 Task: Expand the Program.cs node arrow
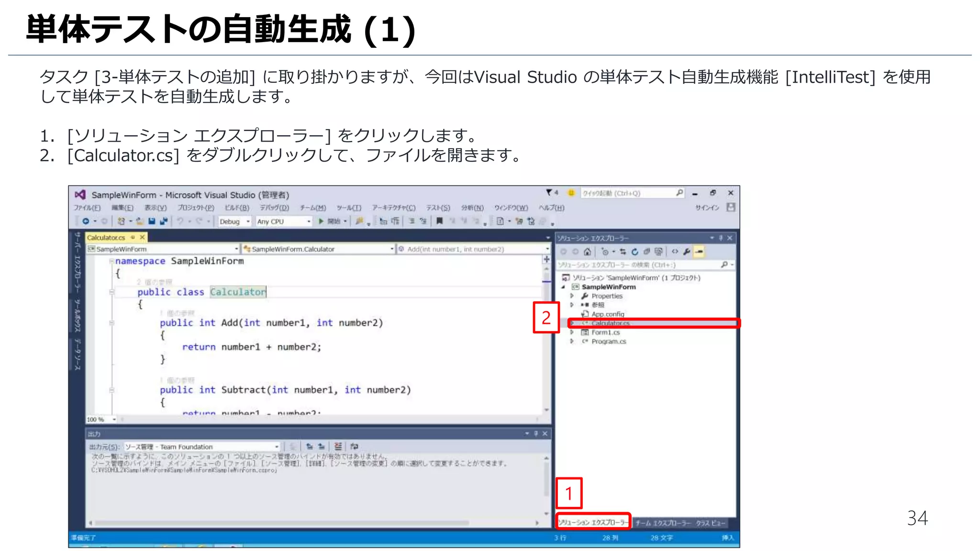572,342
